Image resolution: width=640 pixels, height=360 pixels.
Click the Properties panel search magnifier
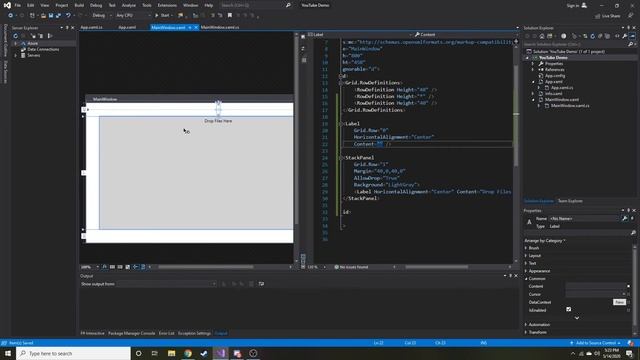tap(633, 233)
